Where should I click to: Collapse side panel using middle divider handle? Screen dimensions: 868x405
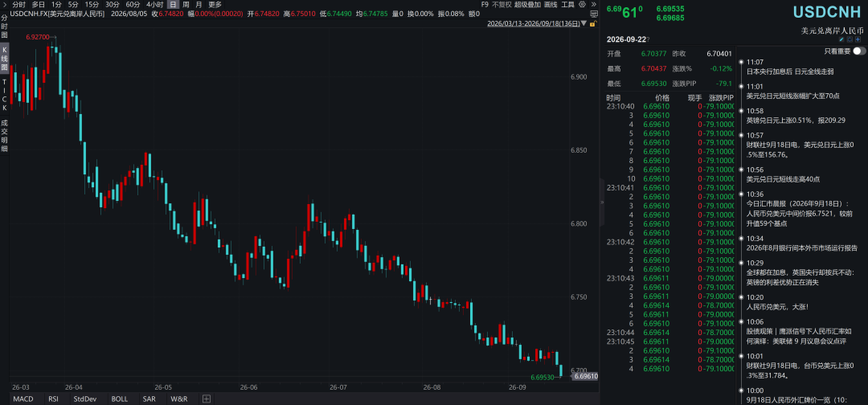(x=602, y=202)
